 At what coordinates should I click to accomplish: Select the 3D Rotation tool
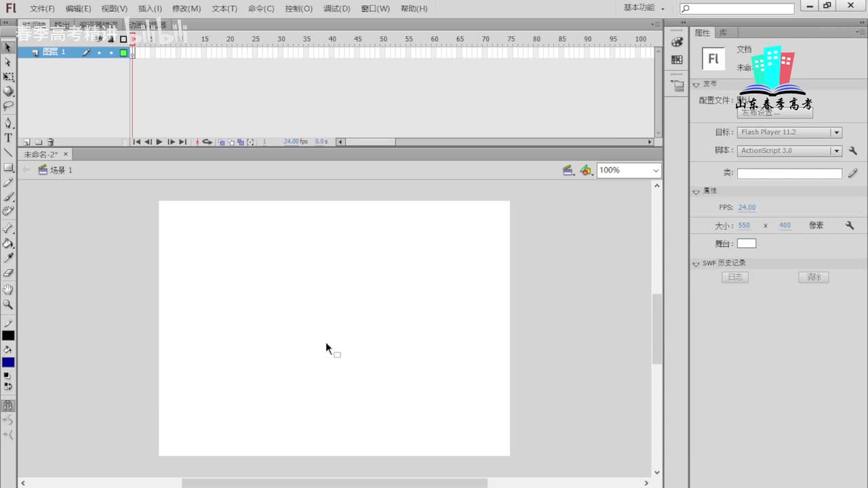8,91
